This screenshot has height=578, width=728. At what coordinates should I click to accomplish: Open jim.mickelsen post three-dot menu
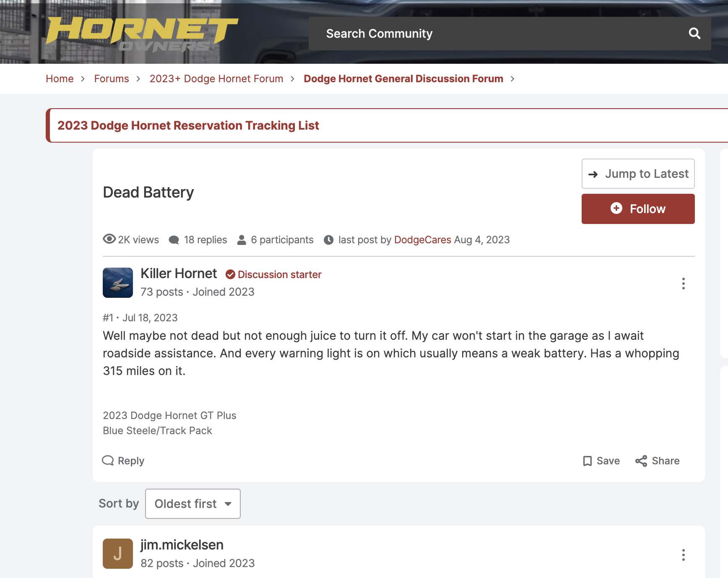(683, 555)
